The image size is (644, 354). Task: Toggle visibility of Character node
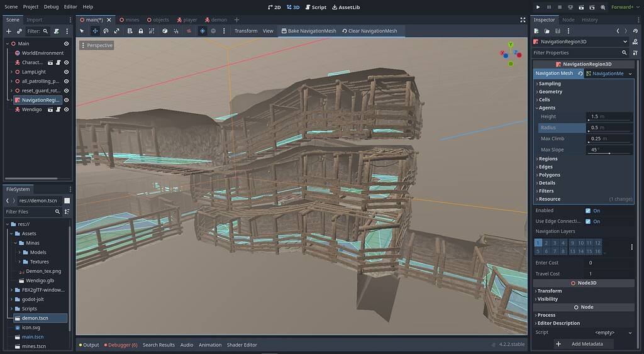[66, 62]
